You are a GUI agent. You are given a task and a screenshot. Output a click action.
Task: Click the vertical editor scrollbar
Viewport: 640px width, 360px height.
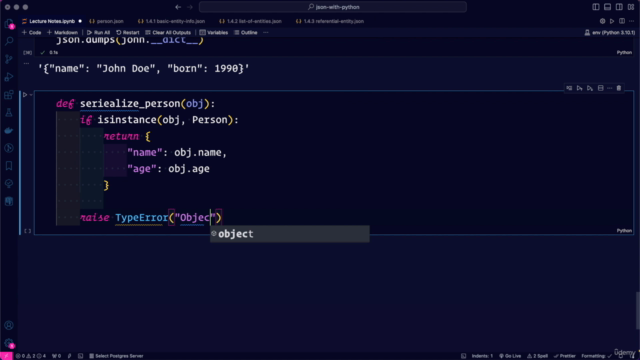(x=638, y=310)
